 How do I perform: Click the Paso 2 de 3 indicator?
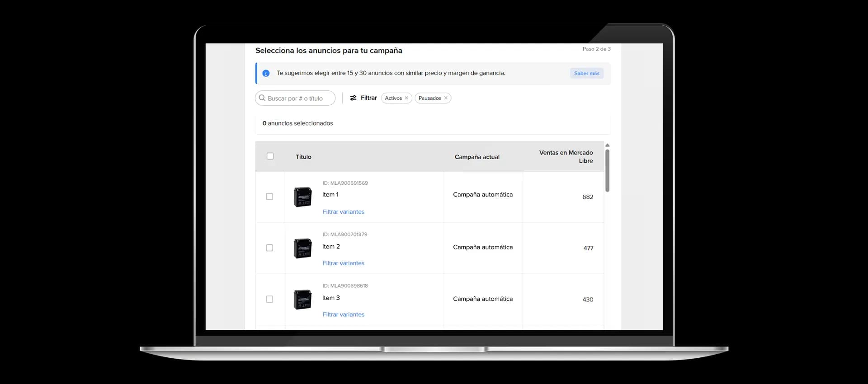[x=596, y=49]
